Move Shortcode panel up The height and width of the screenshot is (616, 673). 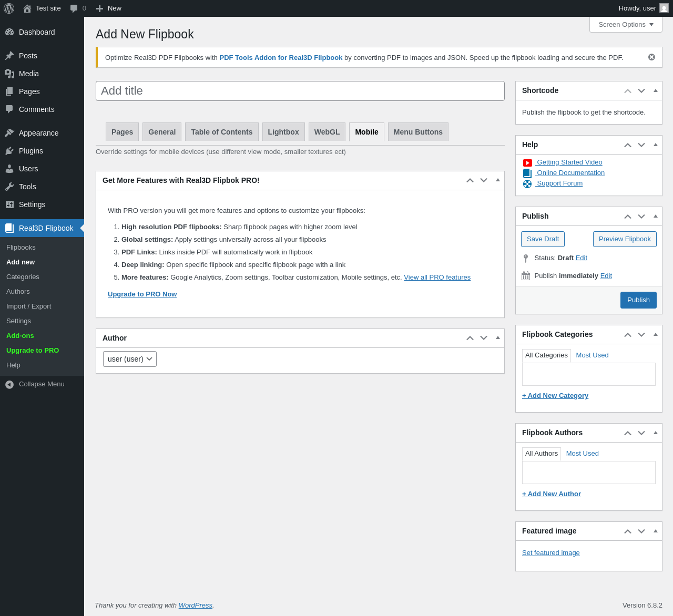coord(628,91)
